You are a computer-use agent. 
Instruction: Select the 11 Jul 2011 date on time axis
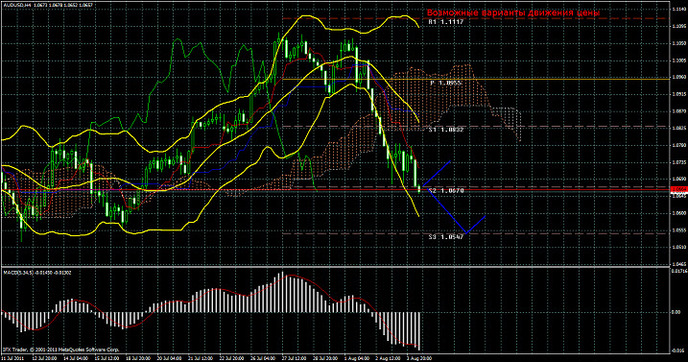12,358
